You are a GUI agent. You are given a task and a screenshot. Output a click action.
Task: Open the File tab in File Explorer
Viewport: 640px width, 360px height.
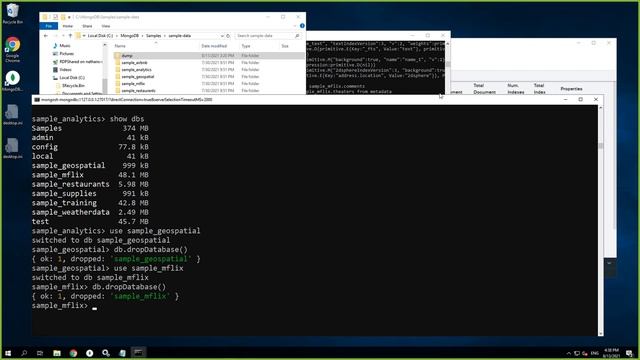pos(49,26)
